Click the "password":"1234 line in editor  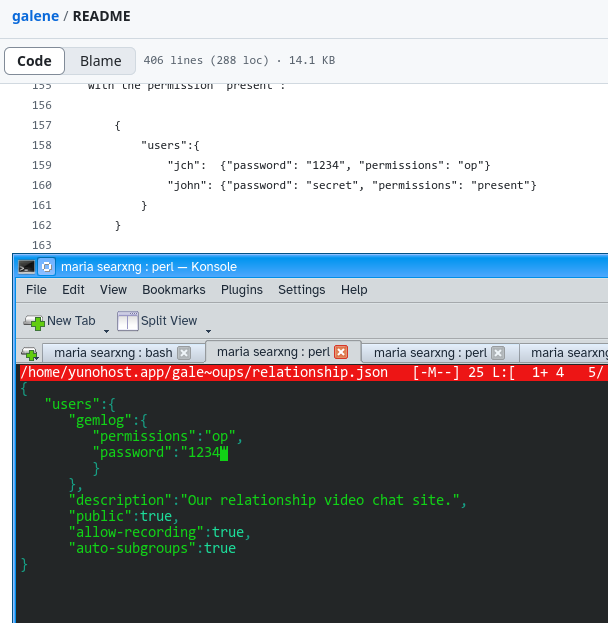[159, 453]
